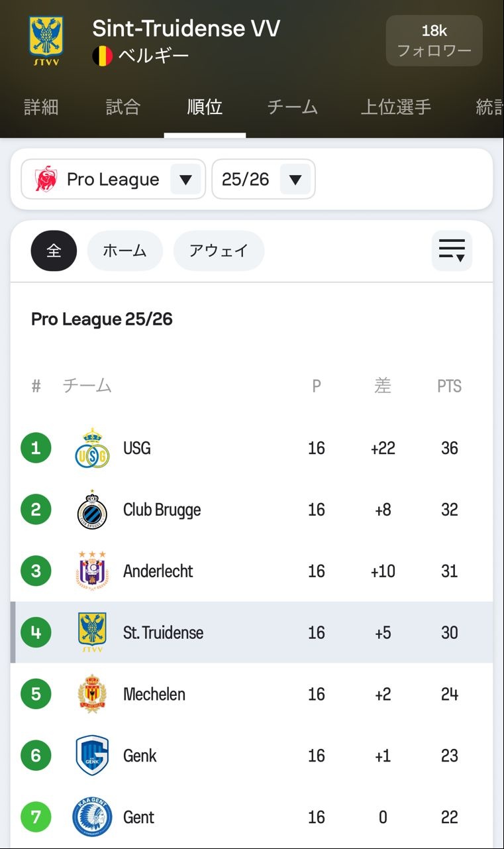Switch standings to アウェイ filter

pos(219,251)
